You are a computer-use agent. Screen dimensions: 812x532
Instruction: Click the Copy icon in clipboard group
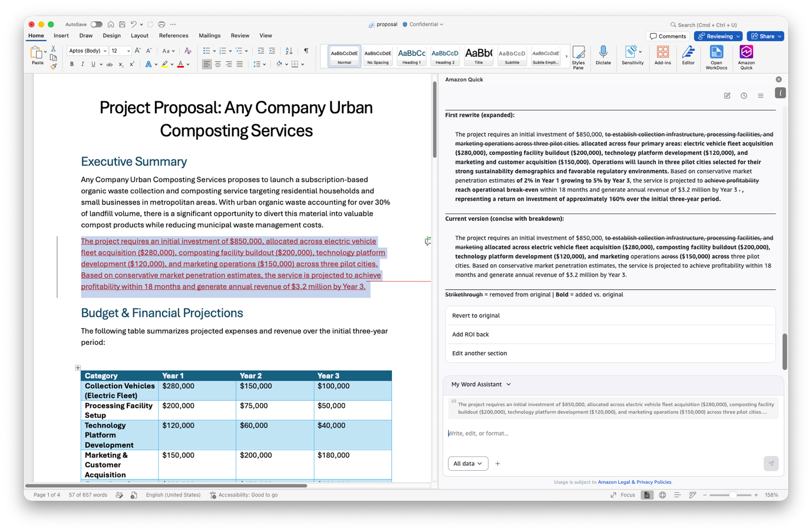(53, 58)
